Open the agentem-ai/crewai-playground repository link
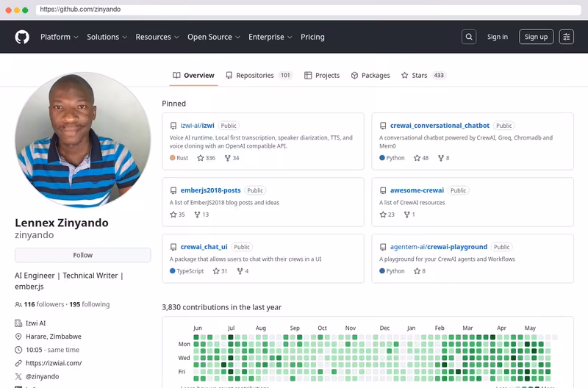Viewport: 588px width, 388px height. [x=438, y=247]
